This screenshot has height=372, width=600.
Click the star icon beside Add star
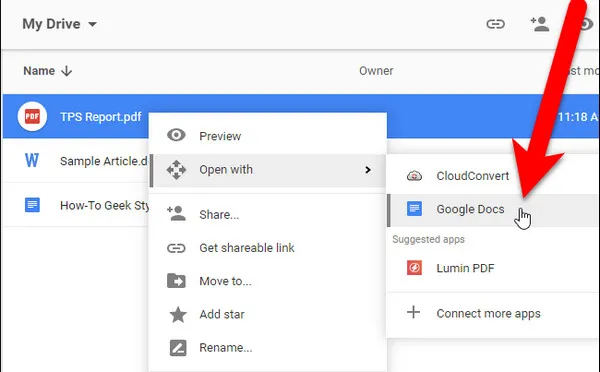pyautogui.click(x=178, y=315)
